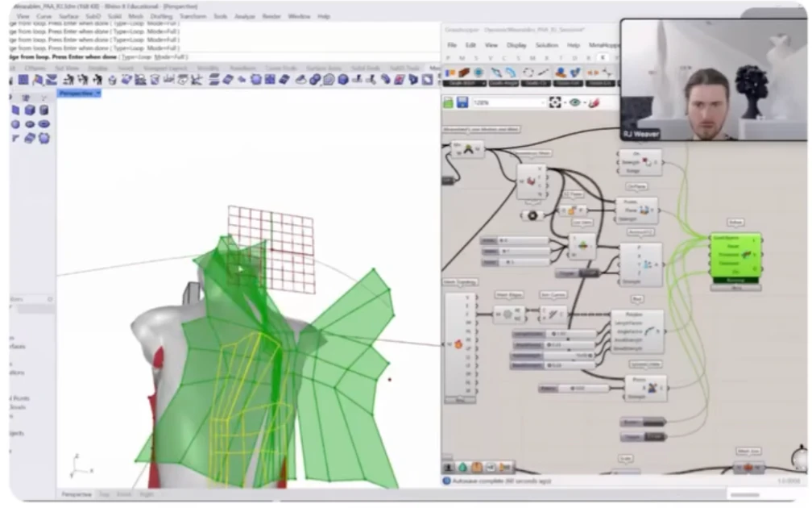Click the Type=Loop command line option
812x508 pixels.
pos(137,57)
